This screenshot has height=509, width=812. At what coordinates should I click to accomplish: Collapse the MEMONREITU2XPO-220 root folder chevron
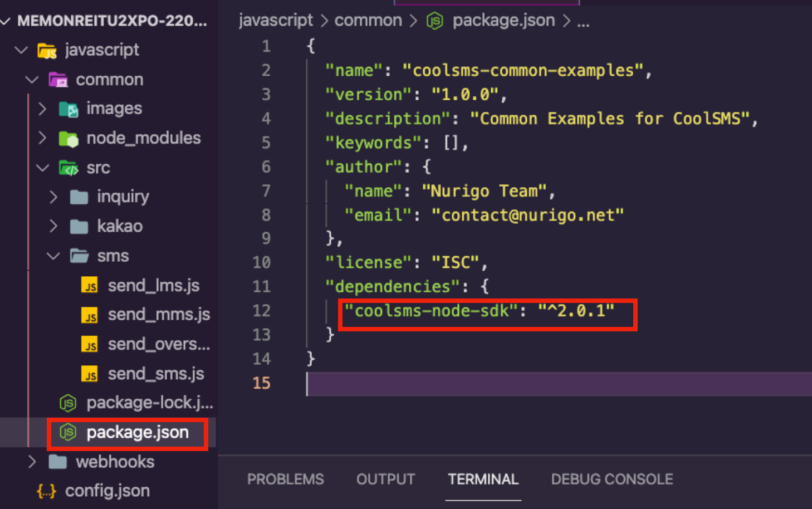6,21
